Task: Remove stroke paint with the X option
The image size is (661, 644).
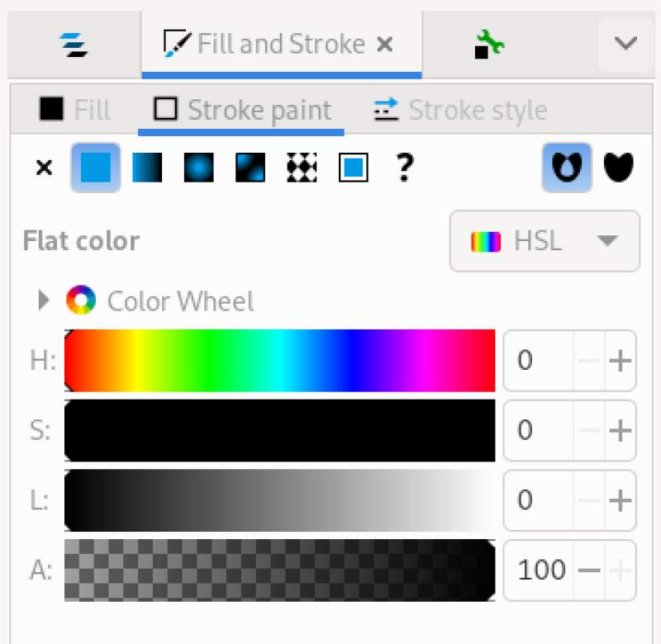Action: pos(43,168)
